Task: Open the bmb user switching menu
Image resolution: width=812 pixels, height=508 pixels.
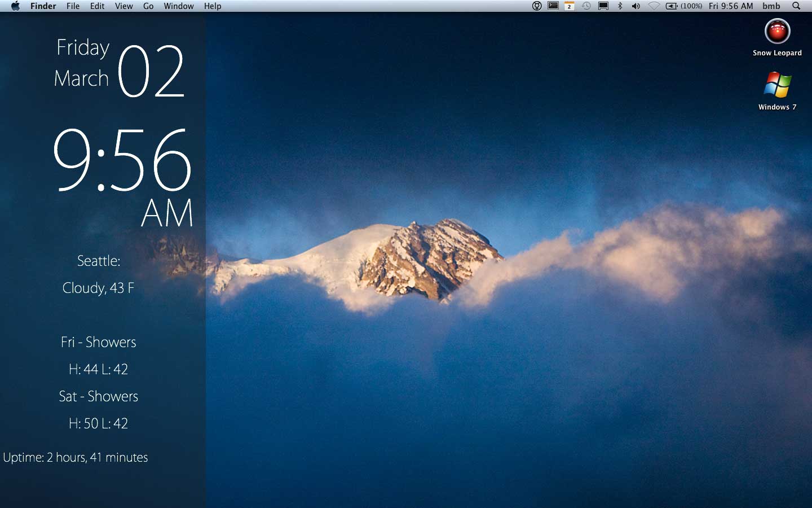Action: pos(771,6)
